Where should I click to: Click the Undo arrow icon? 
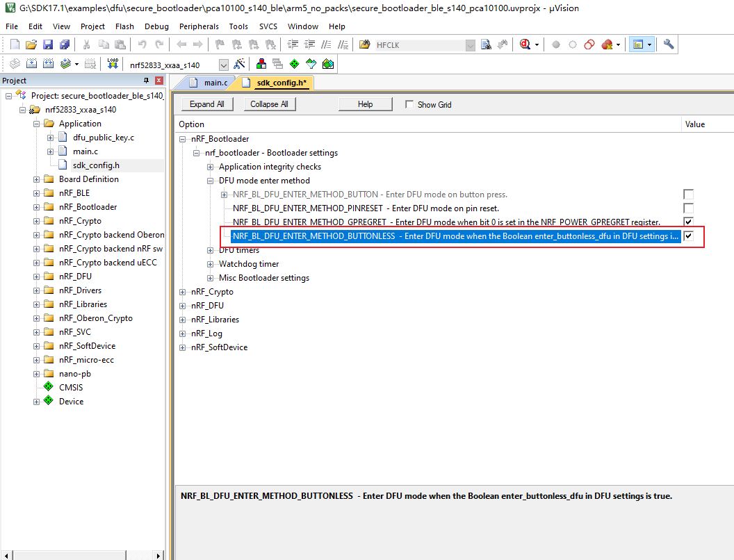142,44
